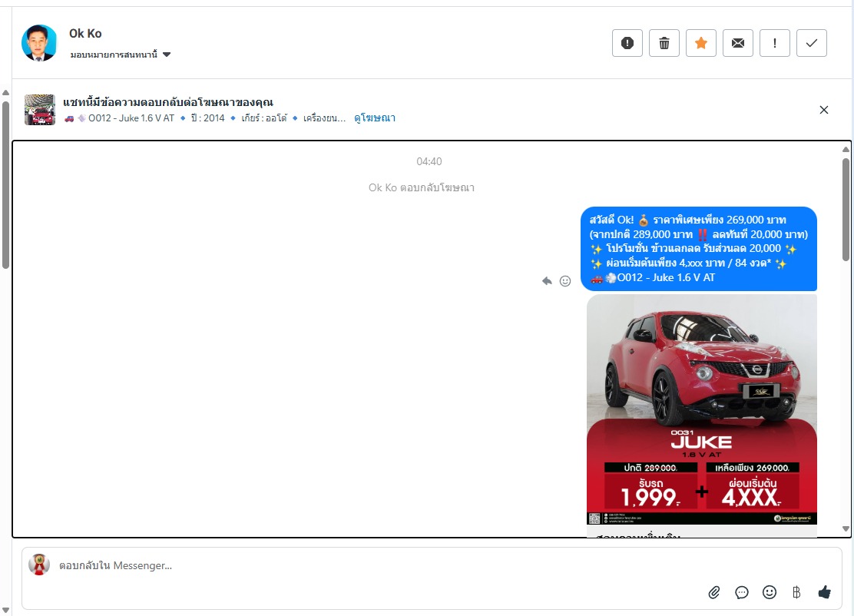The height and width of the screenshot is (616, 854).
Task: Attach a file with paperclip icon
Action: (714, 592)
